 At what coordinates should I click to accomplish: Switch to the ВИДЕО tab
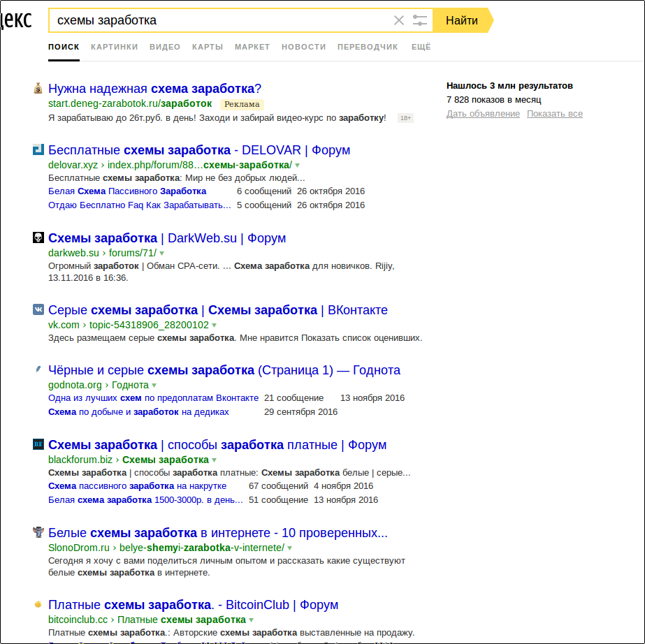click(x=165, y=47)
